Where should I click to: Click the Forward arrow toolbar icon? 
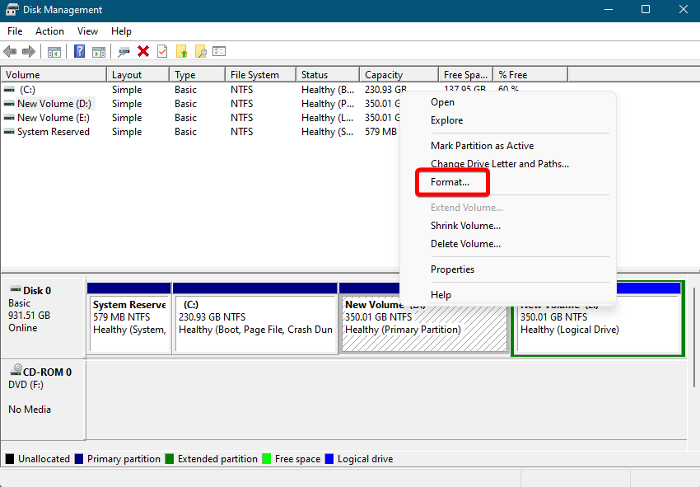[x=30, y=51]
